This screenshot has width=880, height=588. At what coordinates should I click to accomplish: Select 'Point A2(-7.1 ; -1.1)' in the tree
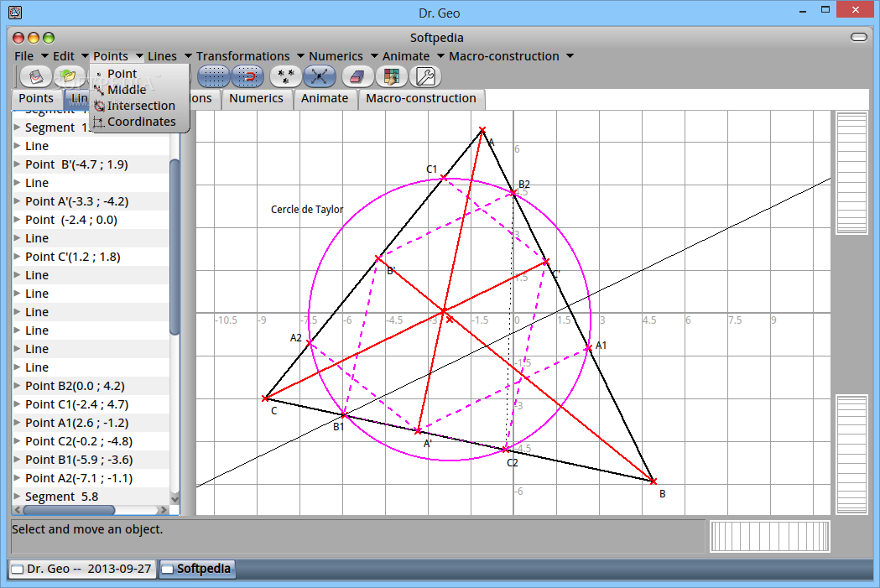(x=79, y=478)
